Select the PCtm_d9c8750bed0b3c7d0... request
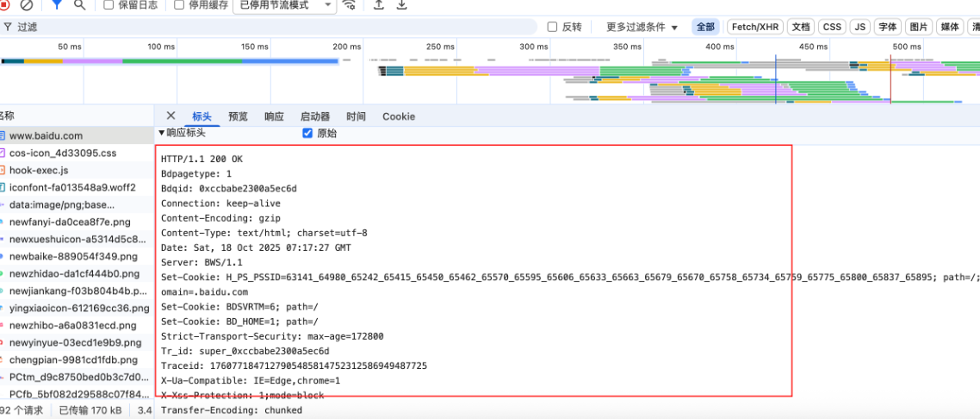Viewport: 980px width, 419px height. click(77, 377)
